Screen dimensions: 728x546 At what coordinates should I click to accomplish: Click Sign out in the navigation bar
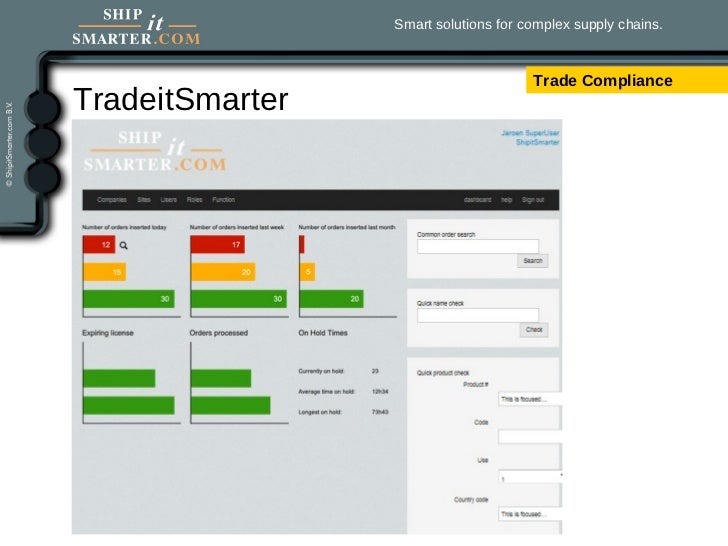point(533,200)
